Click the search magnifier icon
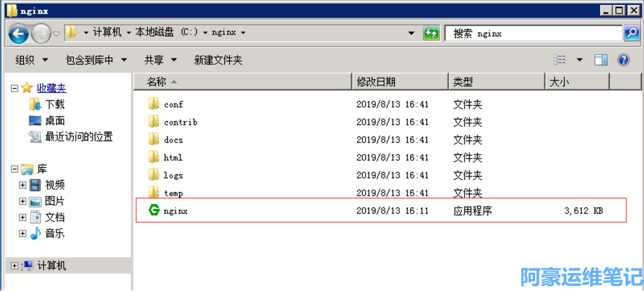 point(631,33)
